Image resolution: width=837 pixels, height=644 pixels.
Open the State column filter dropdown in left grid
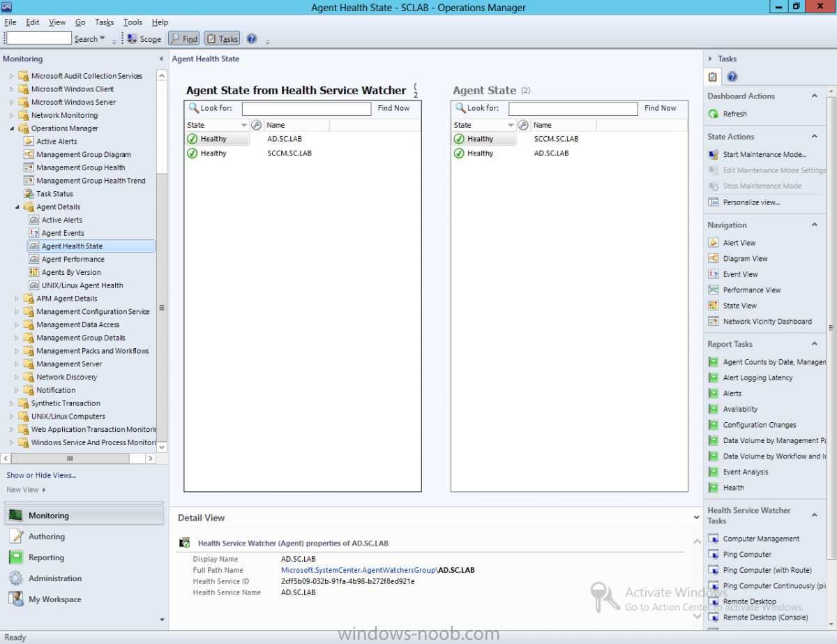click(x=244, y=126)
